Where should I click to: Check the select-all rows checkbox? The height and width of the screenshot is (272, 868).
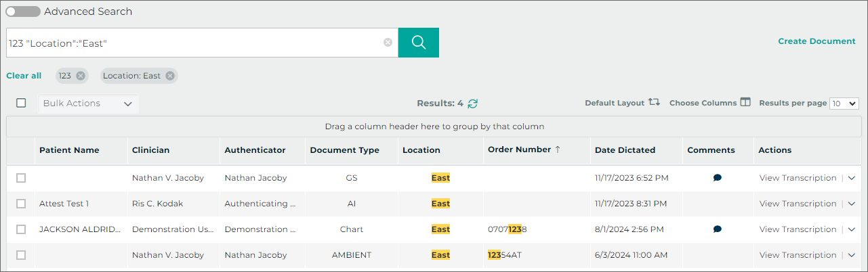(x=21, y=103)
